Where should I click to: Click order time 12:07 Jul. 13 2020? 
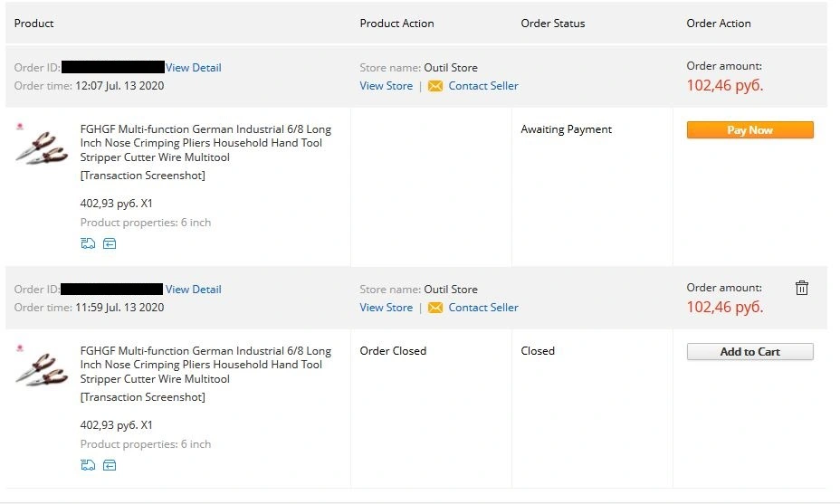tap(119, 86)
